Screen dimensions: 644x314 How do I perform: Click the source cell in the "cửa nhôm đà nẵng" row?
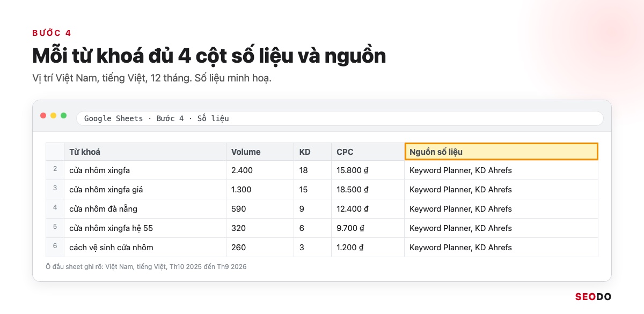click(x=501, y=209)
